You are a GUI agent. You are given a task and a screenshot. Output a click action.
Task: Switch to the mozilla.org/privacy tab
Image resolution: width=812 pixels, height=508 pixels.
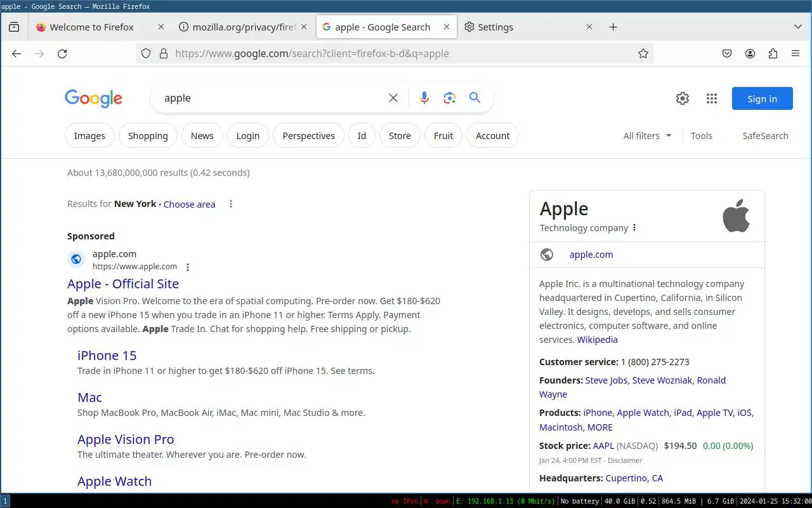[x=244, y=27]
